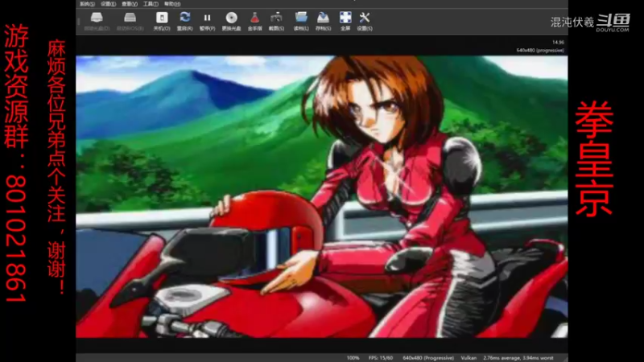Click the Vulkan renderer status text
644x362 pixels.
tap(469, 358)
